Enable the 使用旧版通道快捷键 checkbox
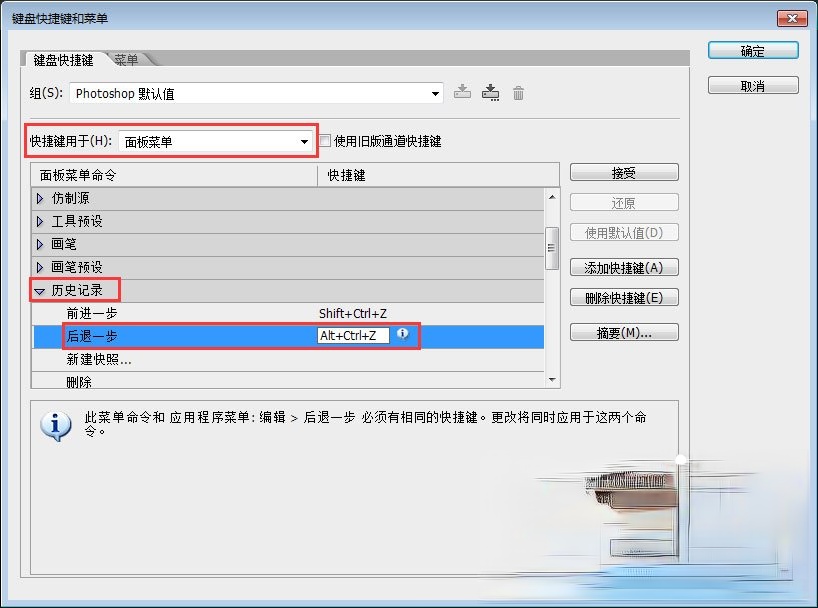 pyautogui.click(x=325, y=140)
